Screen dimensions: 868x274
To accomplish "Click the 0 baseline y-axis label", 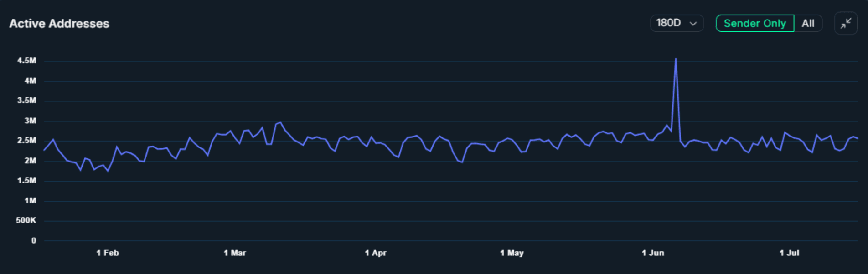I will [x=34, y=240].
